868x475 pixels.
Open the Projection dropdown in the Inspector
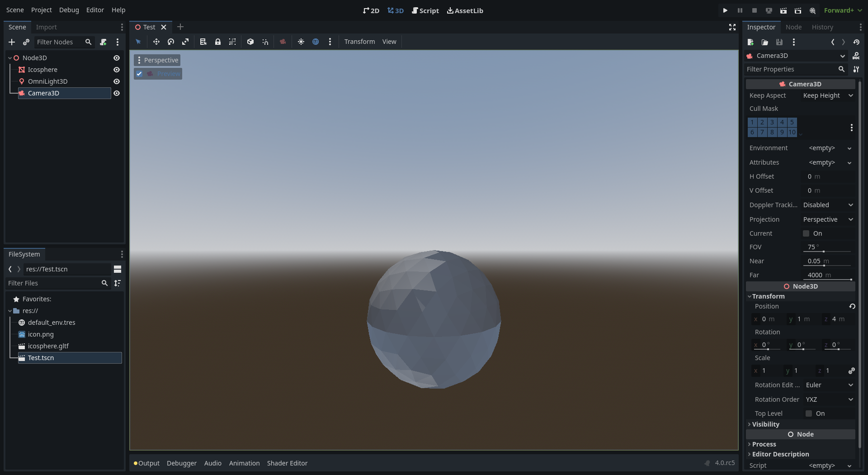[x=827, y=219]
